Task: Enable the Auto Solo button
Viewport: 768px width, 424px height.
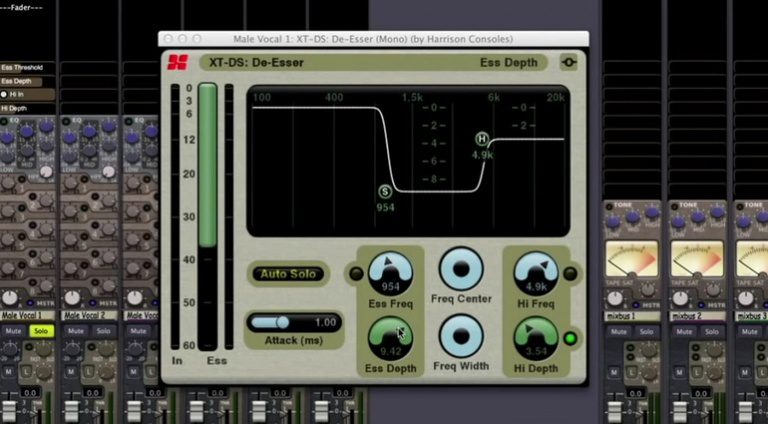Action: (287, 273)
